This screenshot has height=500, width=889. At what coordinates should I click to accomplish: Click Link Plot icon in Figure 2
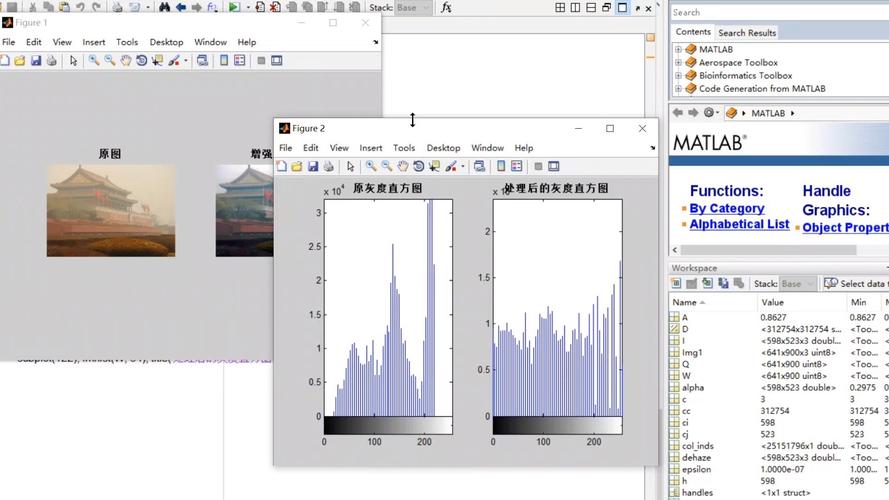pyautogui.click(x=479, y=166)
